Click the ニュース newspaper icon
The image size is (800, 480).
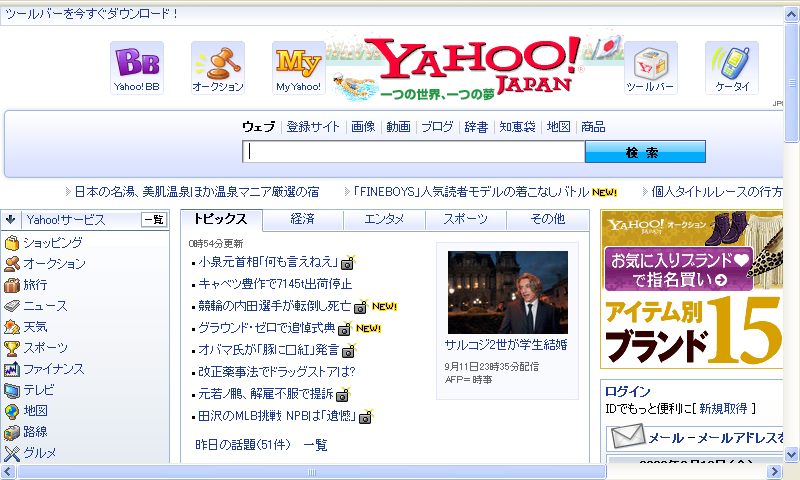coord(12,306)
